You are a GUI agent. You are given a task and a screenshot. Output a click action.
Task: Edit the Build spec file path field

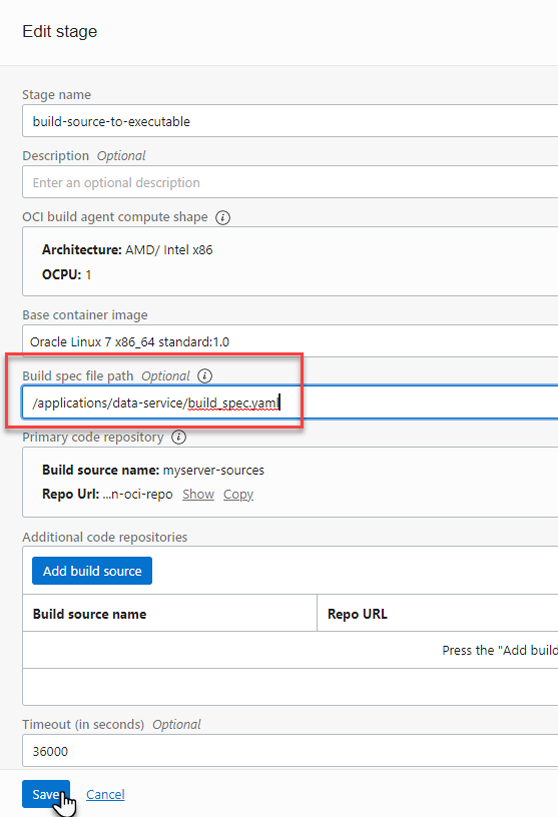coord(290,402)
